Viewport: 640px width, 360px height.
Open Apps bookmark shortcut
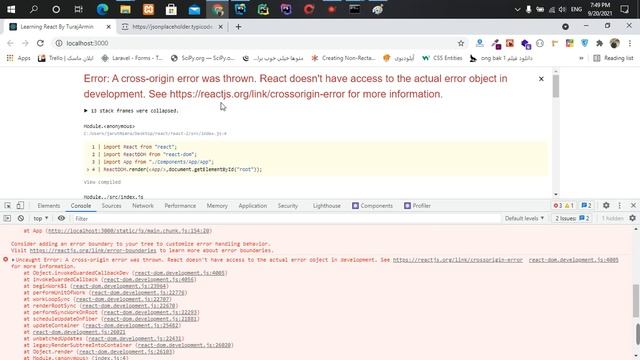click(x=19, y=58)
